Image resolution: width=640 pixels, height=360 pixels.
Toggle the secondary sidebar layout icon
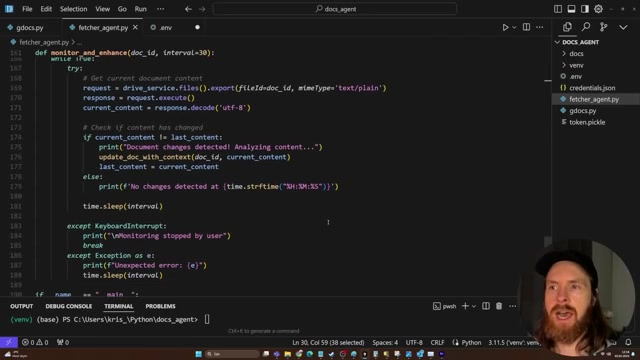585,9
